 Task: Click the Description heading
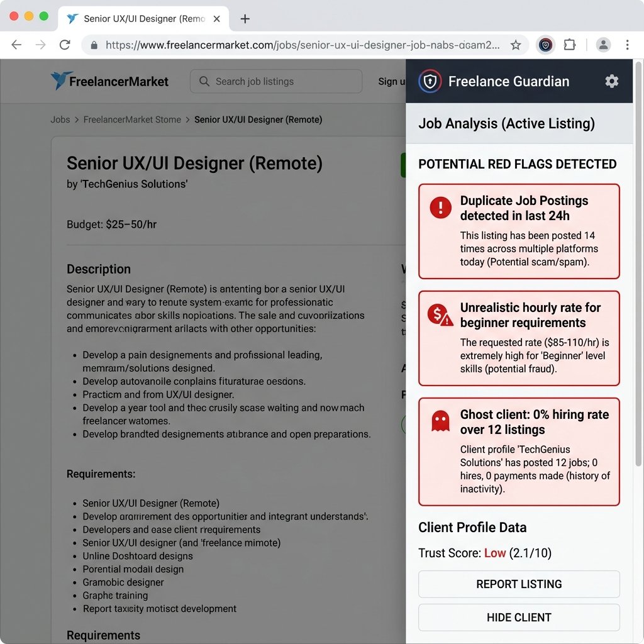[x=99, y=269]
